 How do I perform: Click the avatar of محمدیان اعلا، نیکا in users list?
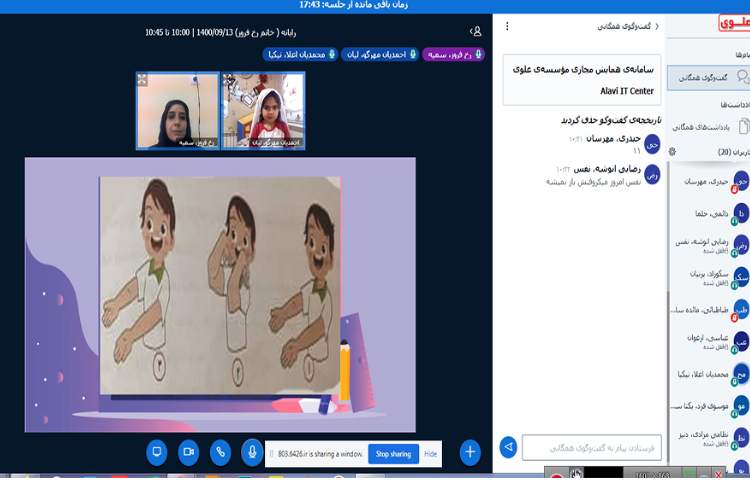[x=741, y=373]
